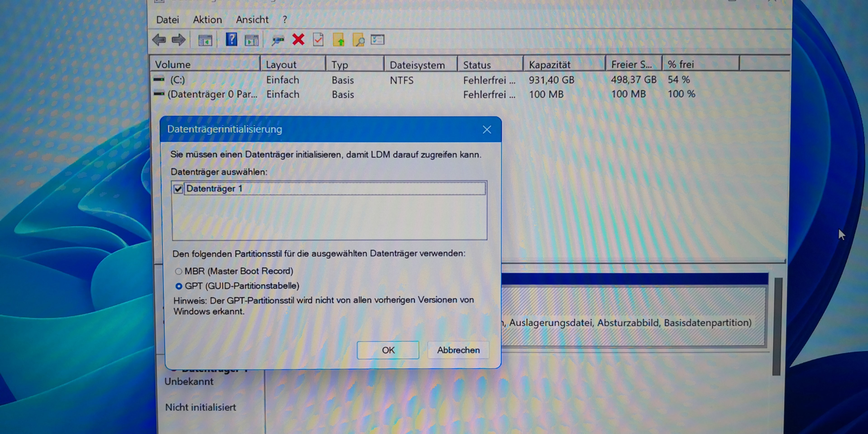The height and width of the screenshot is (434, 868).
Task: Click the Back arrow toolbar icon
Action: click(x=159, y=40)
